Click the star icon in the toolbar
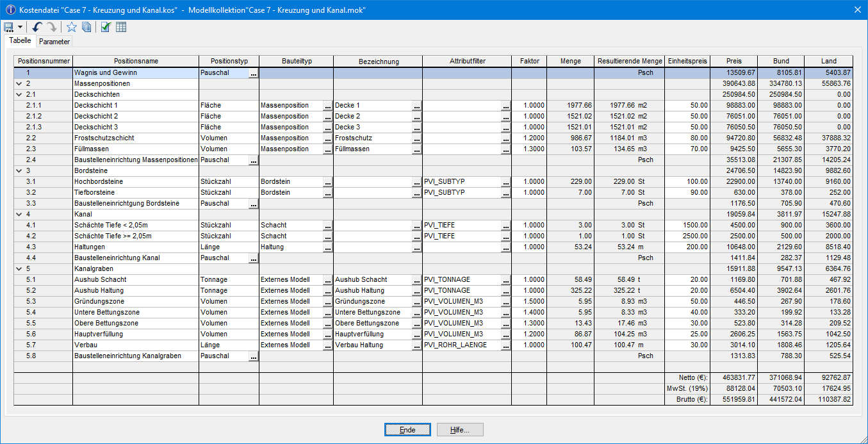Viewport: 868px width, 444px height. [x=72, y=27]
